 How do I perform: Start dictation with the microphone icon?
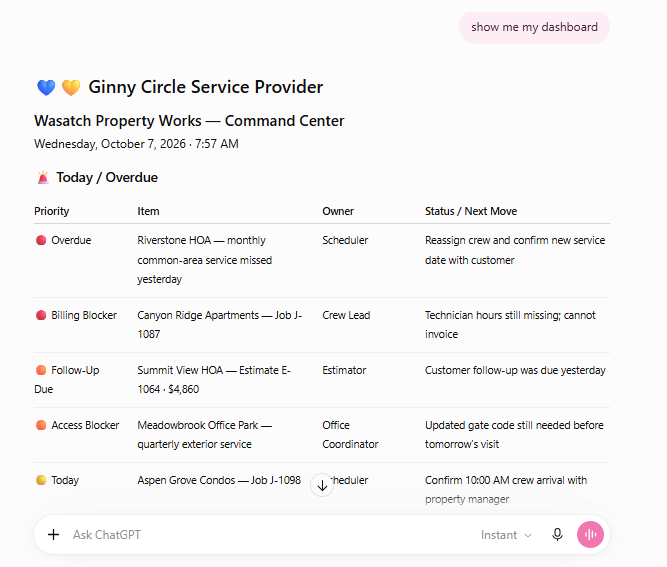pos(557,535)
